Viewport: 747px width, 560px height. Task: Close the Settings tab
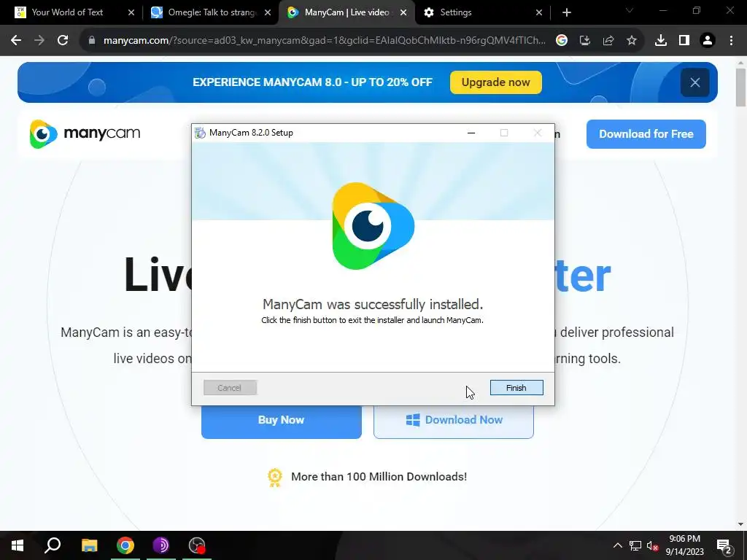click(x=539, y=13)
